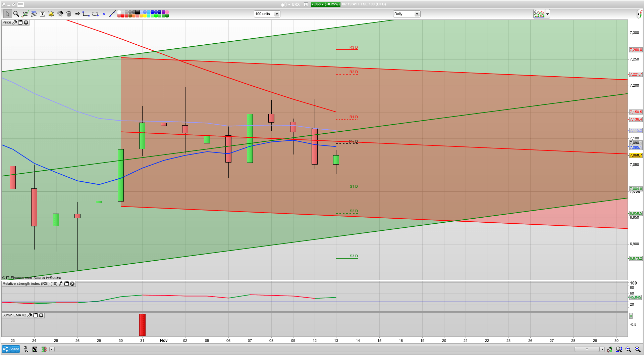Toggle maximize on 30min EMA v2 panel
The height and width of the screenshot is (355, 644).
(35, 315)
